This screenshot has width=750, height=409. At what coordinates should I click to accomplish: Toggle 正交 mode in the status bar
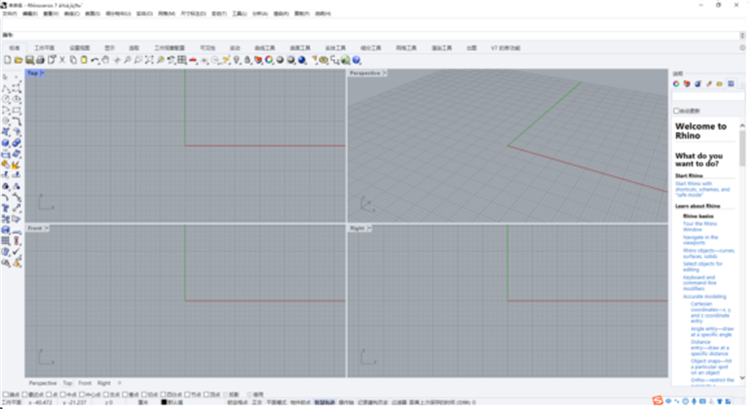click(257, 402)
